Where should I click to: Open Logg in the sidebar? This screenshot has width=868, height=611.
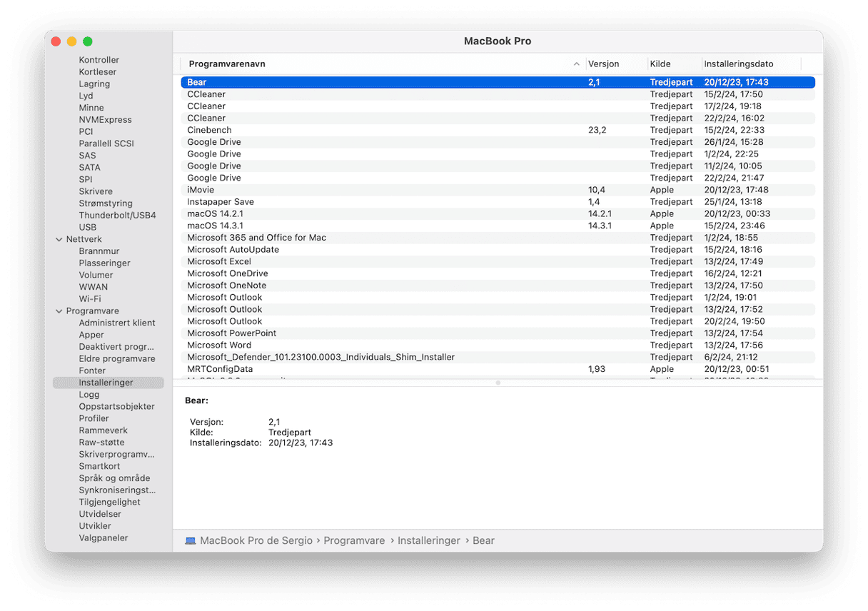click(89, 395)
